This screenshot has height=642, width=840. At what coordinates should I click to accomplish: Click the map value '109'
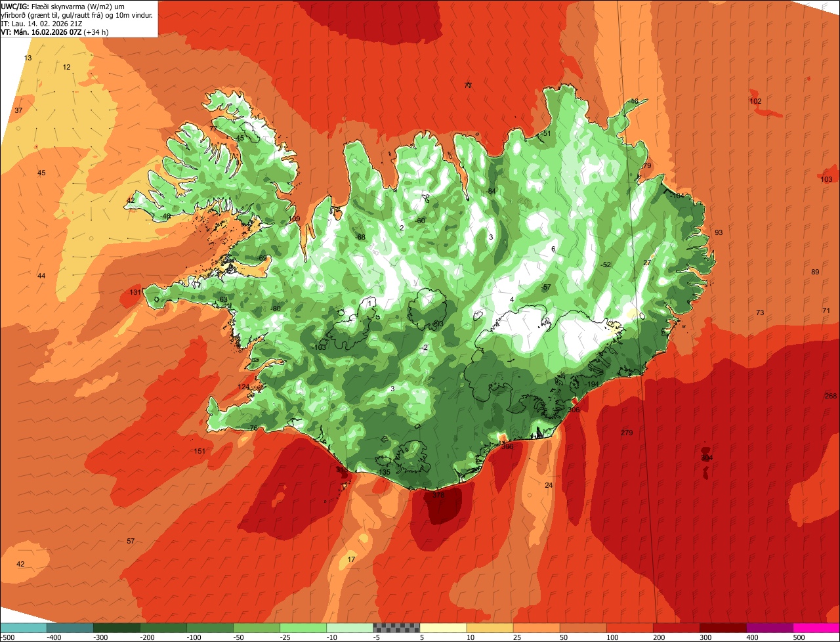294,219
